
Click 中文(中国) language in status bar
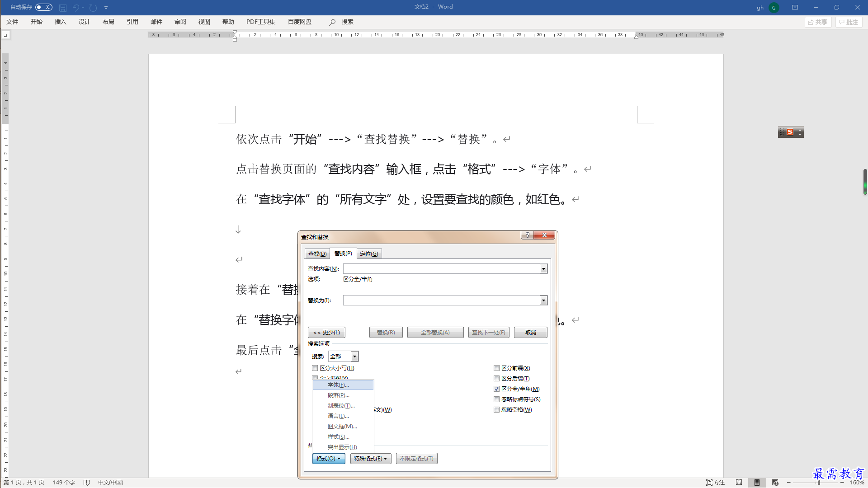pos(111,483)
